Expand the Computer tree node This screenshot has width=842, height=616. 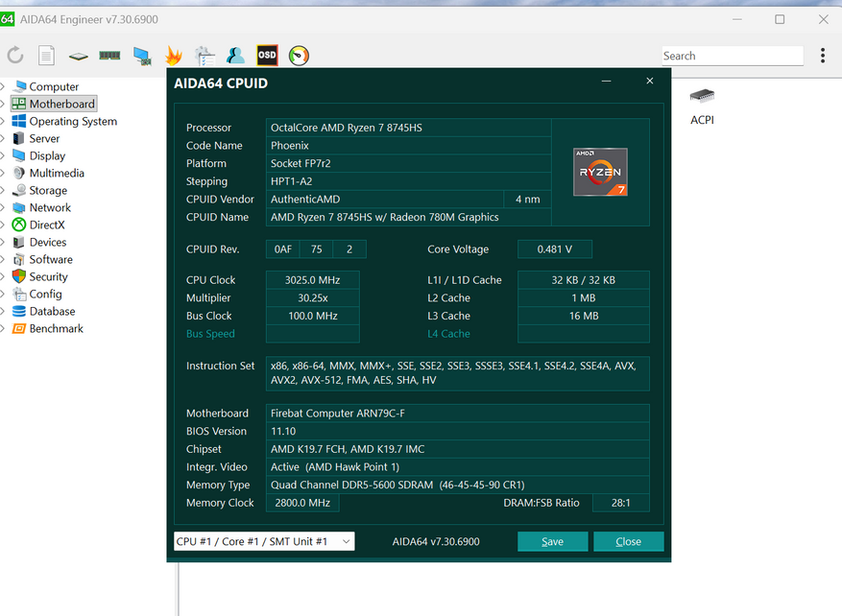3,86
